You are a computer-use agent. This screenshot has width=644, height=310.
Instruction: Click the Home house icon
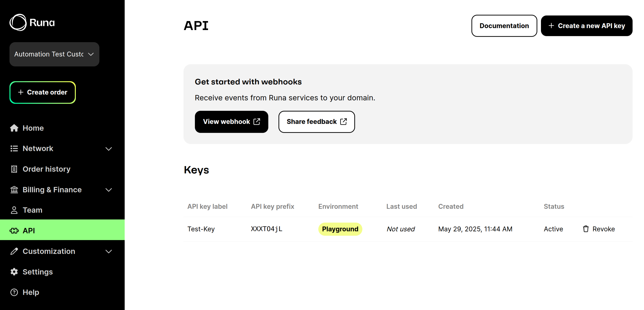tap(14, 128)
